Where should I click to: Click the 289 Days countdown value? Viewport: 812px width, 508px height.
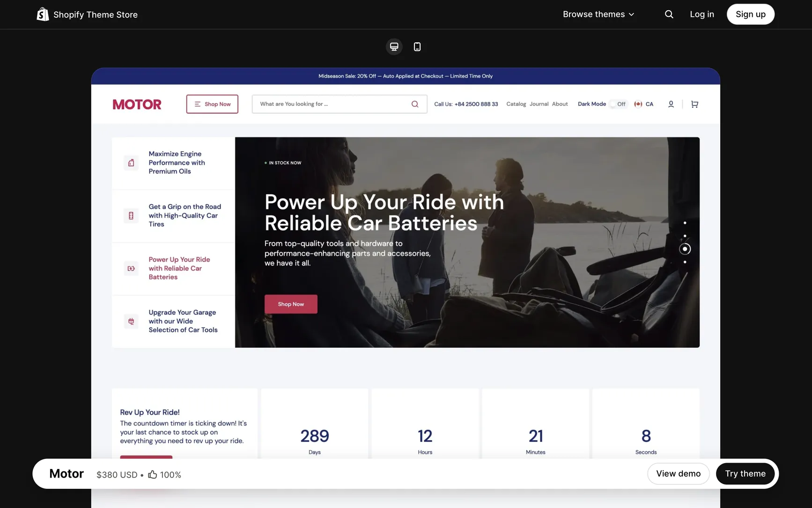point(315,436)
